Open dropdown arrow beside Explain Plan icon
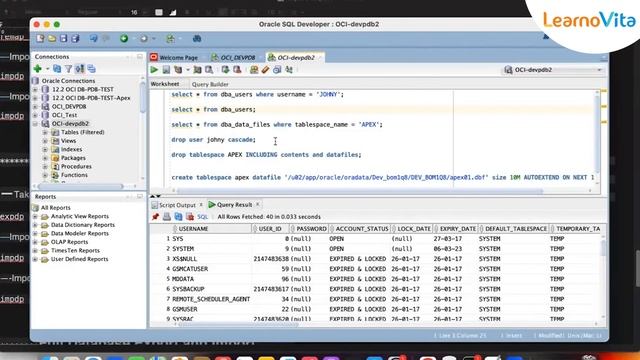 click(x=188, y=70)
